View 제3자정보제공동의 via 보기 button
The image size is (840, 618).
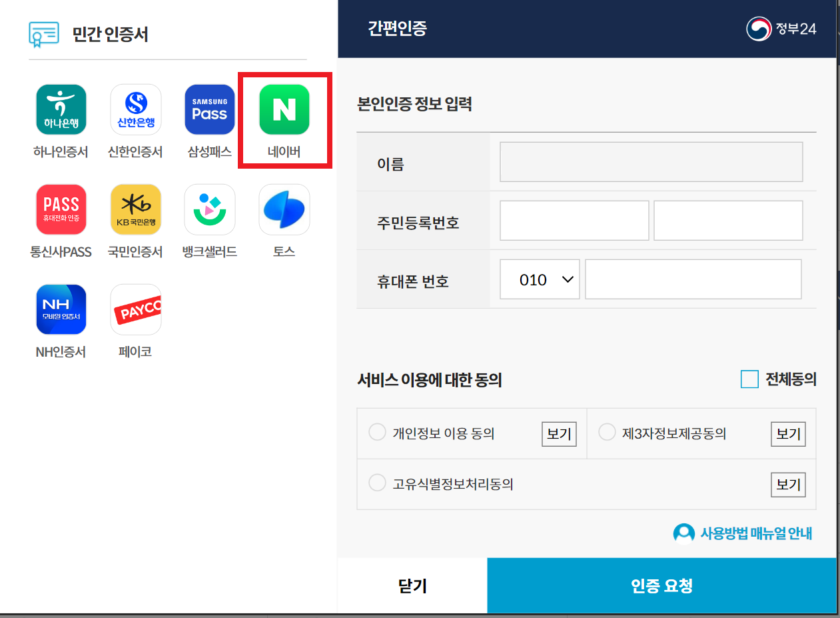coord(788,434)
